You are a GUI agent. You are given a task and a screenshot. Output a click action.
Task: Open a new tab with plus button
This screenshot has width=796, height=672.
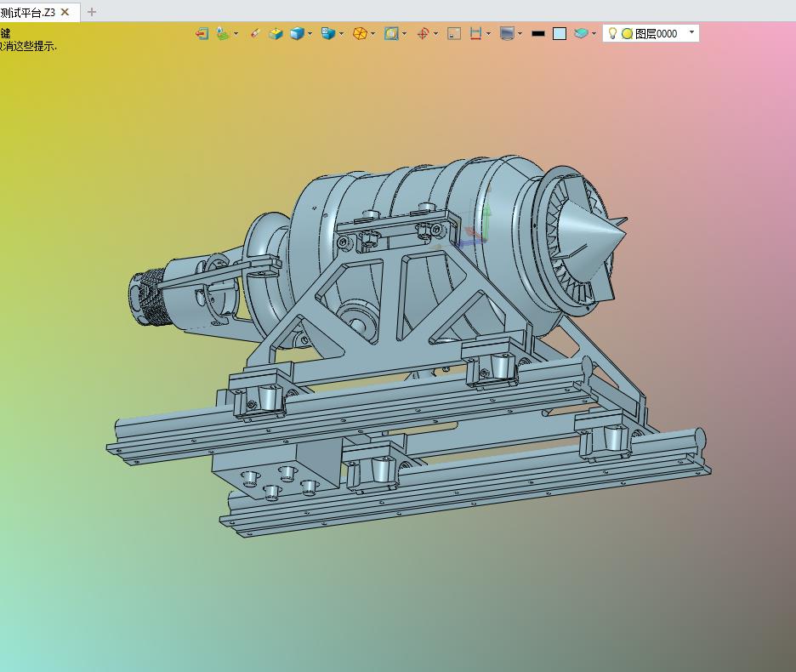92,12
